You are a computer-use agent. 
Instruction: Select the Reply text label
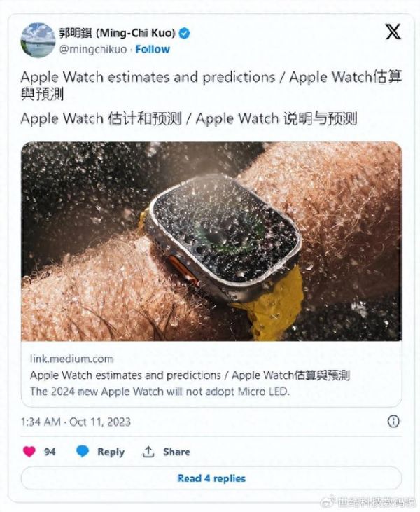pos(111,452)
